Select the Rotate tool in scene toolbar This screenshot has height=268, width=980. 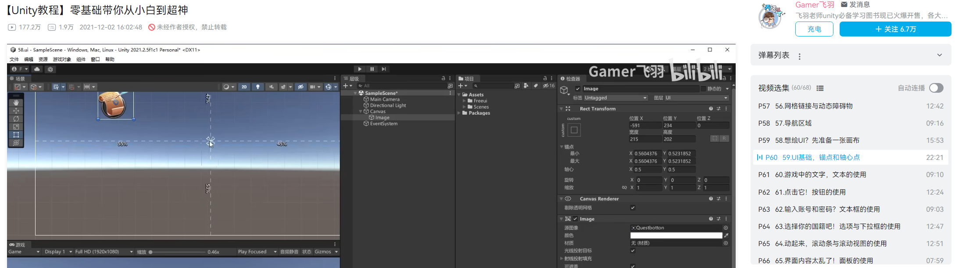tap(16, 119)
